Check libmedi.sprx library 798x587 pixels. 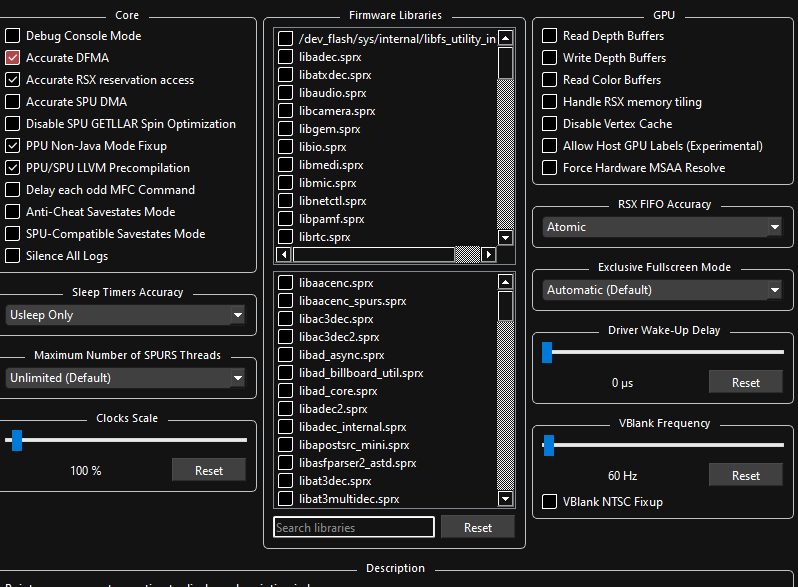286,164
